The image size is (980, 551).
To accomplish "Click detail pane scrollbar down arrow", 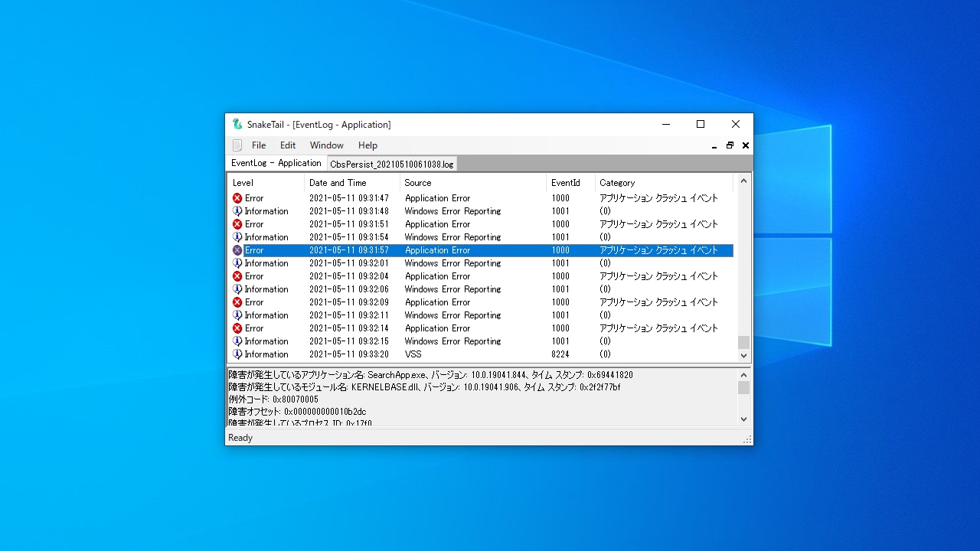I will pyautogui.click(x=743, y=419).
